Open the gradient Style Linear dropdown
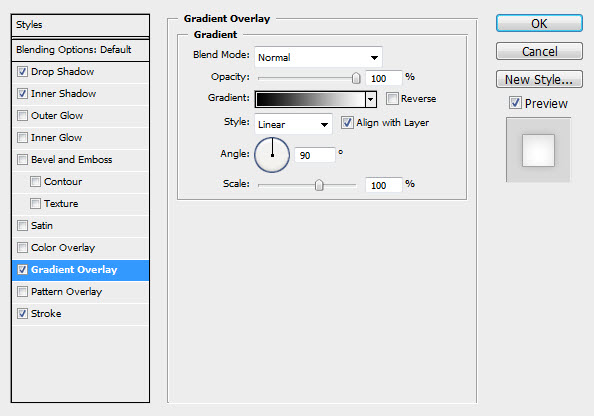Screen dimensions: 594x416 click(x=293, y=124)
